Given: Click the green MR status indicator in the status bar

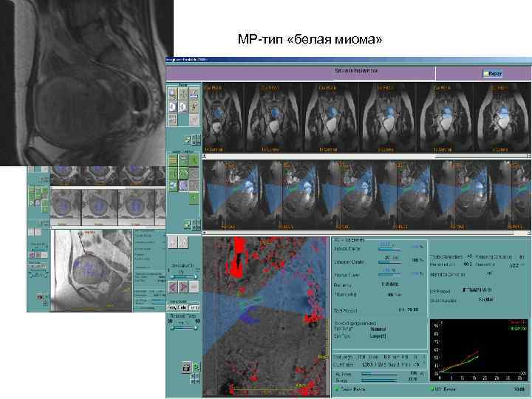Looking at the screenshot, I should pos(432,389).
